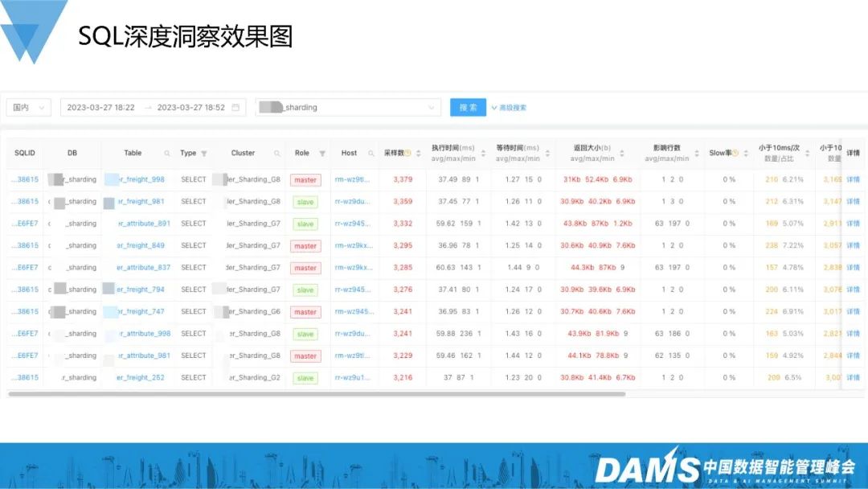Click the blue 搜索 button
Viewport: 868px width, 489px height.
point(468,108)
